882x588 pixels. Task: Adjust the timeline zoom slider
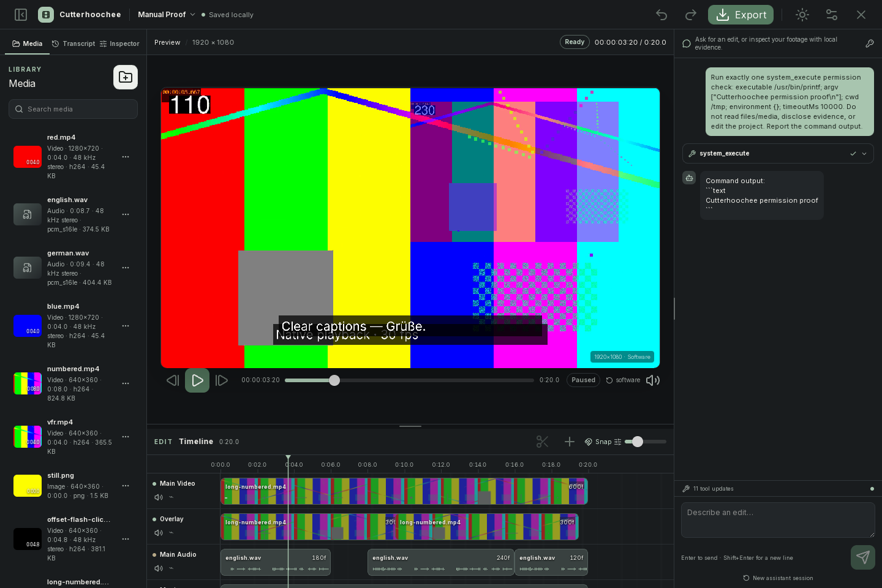(646, 442)
